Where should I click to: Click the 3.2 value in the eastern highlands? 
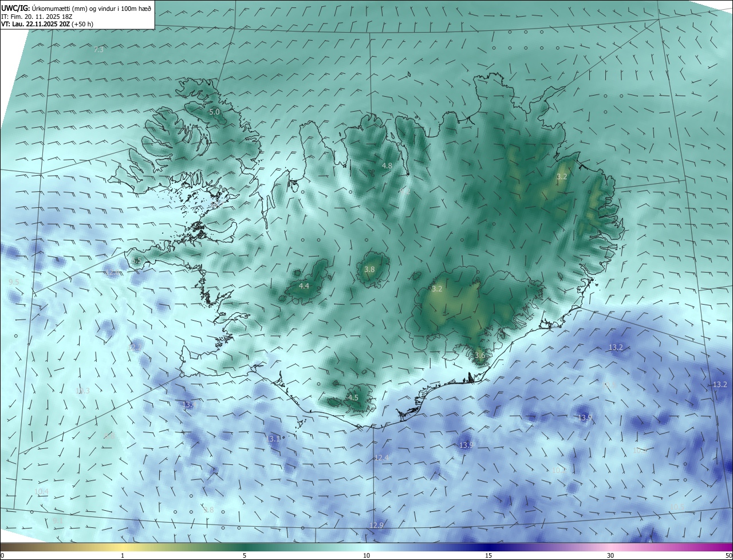click(x=562, y=177)
